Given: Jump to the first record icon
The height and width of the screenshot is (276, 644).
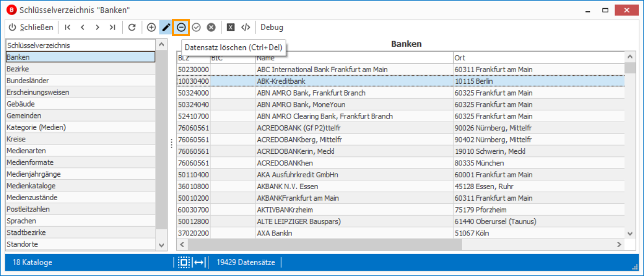Looking at the screenshot, I should (68, 28).
